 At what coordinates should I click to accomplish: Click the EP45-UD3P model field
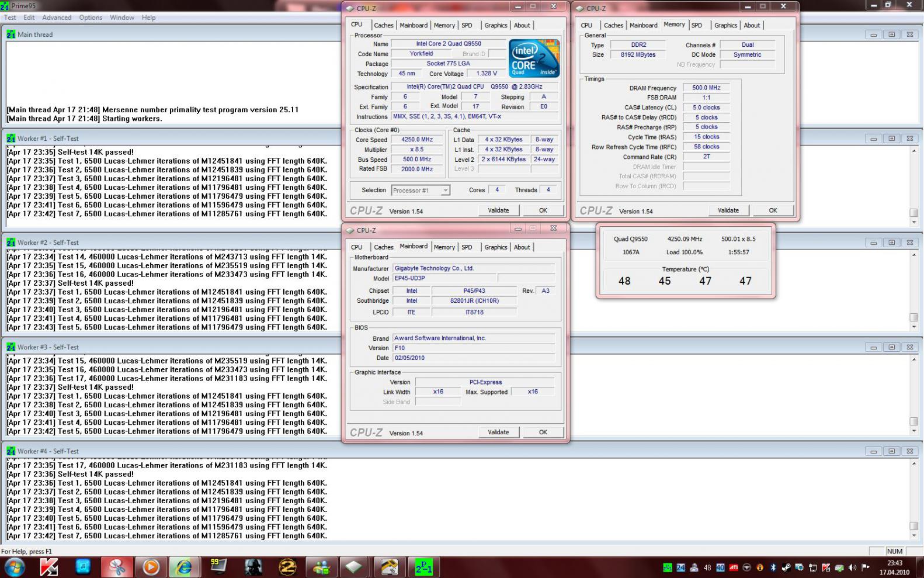click(444, 278)
